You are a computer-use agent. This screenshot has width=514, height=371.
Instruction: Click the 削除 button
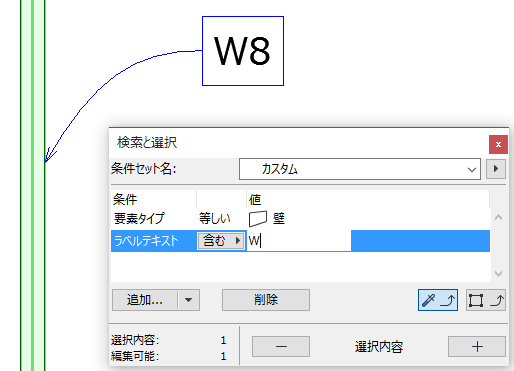[x=266, y=300]
